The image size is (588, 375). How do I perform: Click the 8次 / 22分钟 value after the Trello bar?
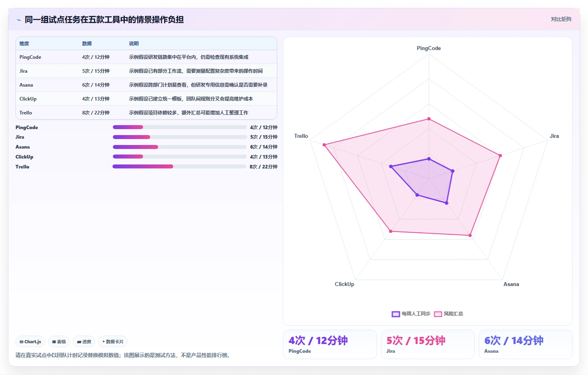[263, 167]
